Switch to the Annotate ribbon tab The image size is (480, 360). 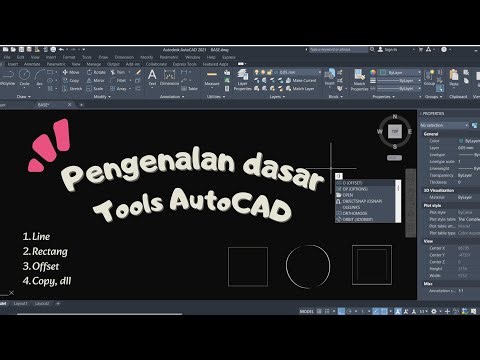(32, 64)
